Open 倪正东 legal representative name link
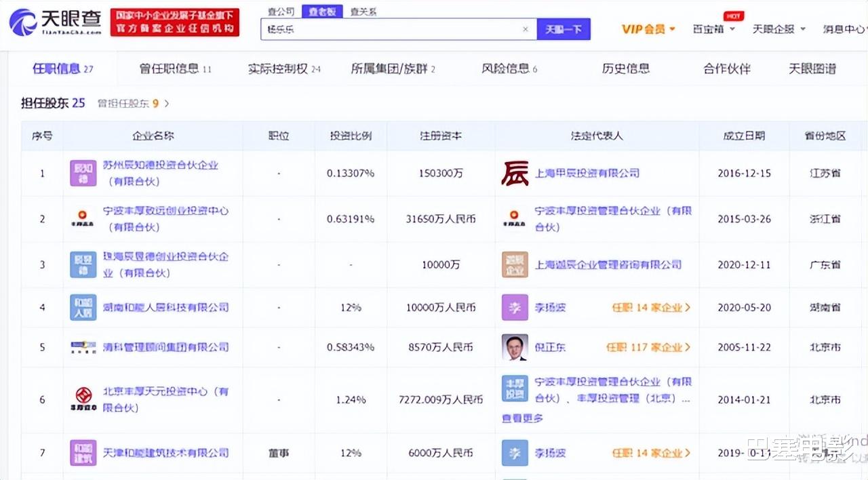This screenshot has width=868, height=480. pos(550,347)
